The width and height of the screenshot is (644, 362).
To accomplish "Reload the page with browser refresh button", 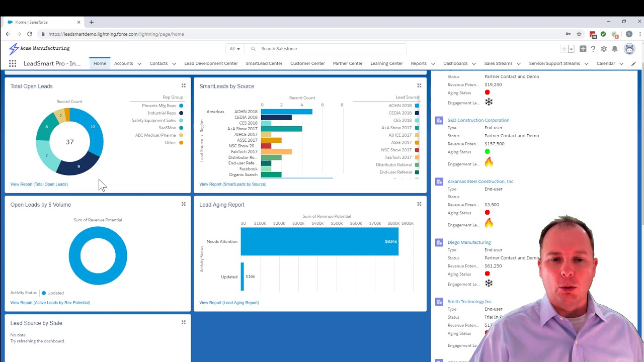I will [30, 34].
